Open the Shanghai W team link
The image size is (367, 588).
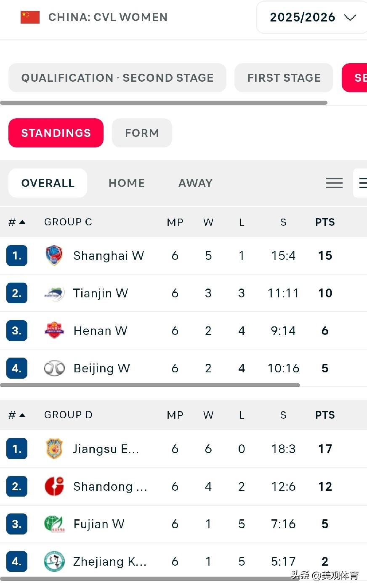[x=109, y=256]
